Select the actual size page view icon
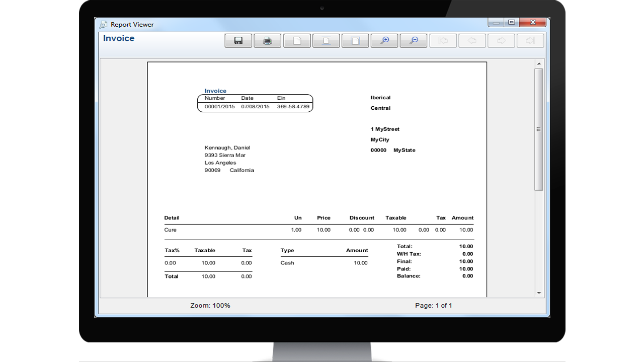 click(x=297, y=41)
